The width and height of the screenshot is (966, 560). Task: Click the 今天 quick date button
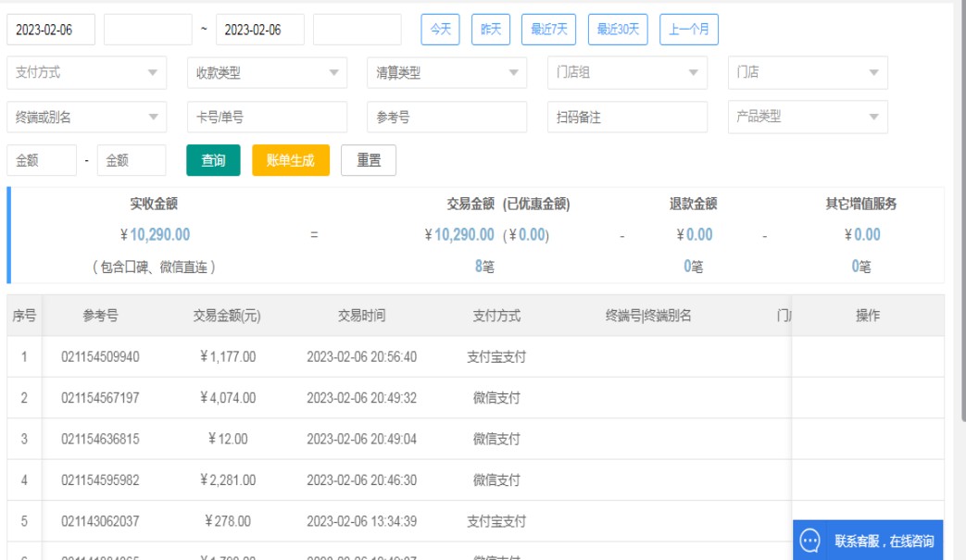coord(440,29)
